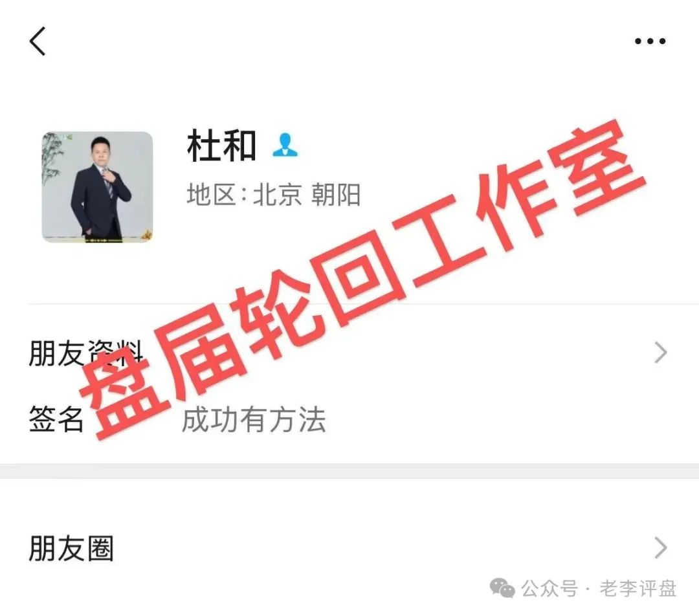Click the blue gender icon beside 杜和
This screenshot has height=616, width=699.
pyautogui.click(x=285, y=146)
